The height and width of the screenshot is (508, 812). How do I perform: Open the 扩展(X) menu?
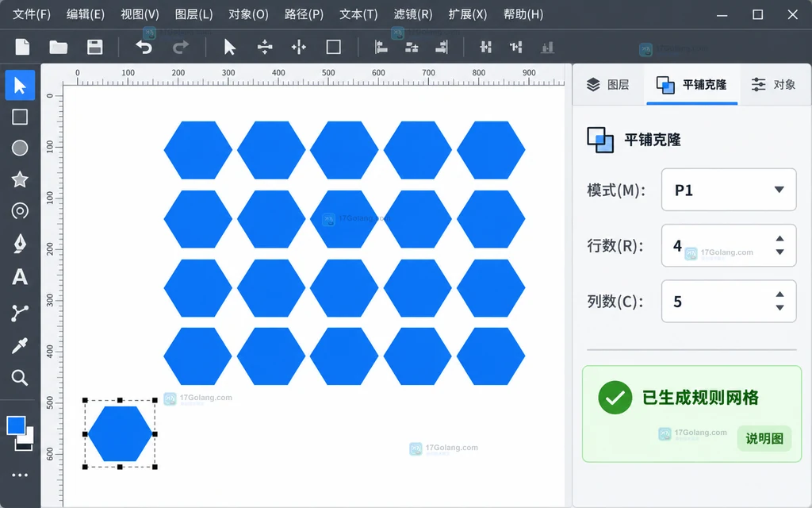click(x=468, y=14)
